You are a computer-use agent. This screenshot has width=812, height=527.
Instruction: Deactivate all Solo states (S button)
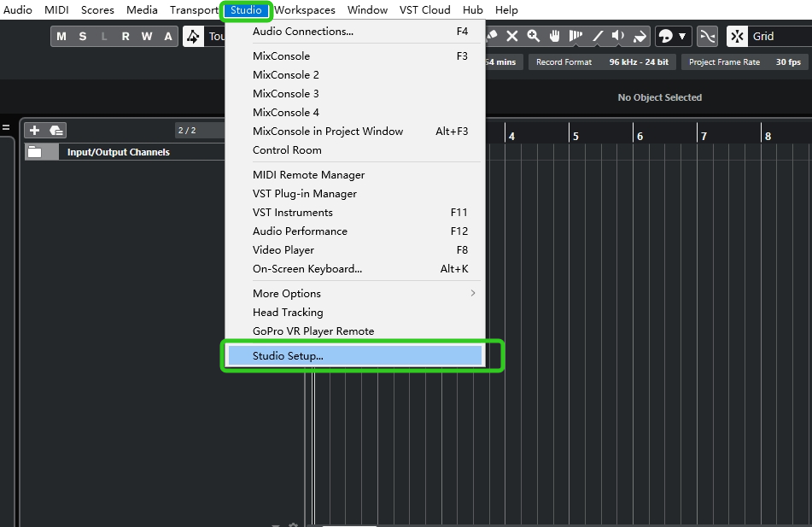pyautogui.click(x=83, y=36)
